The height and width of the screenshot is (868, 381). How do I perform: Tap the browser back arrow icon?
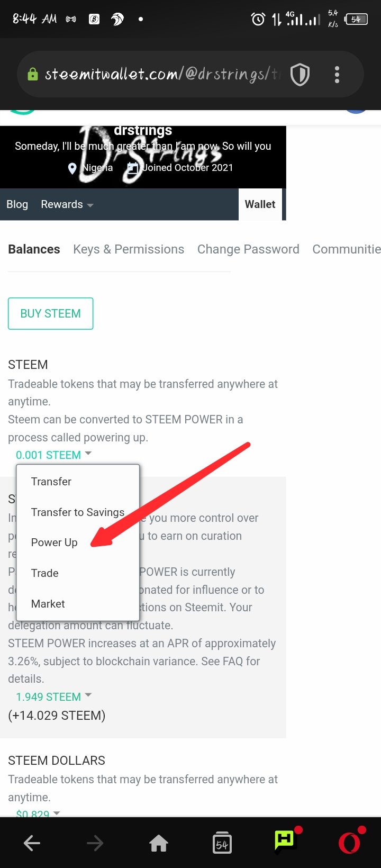click(32, 843)
